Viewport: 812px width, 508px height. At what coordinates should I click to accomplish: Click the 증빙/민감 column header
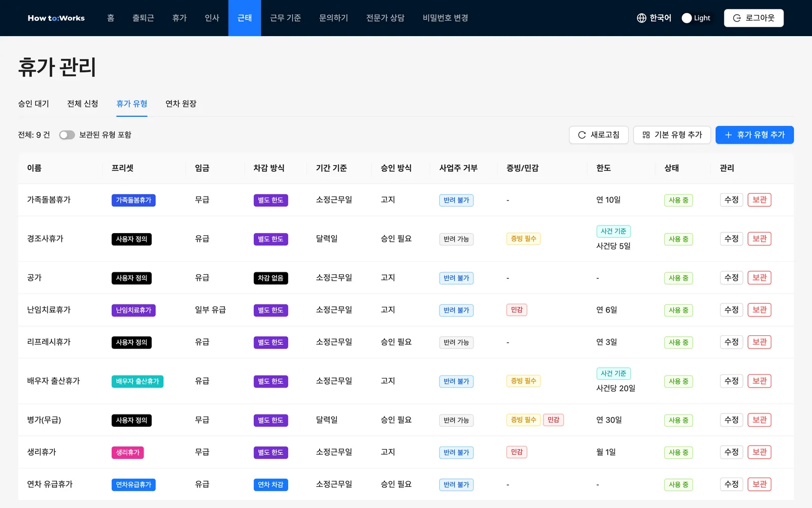point(522,168)
